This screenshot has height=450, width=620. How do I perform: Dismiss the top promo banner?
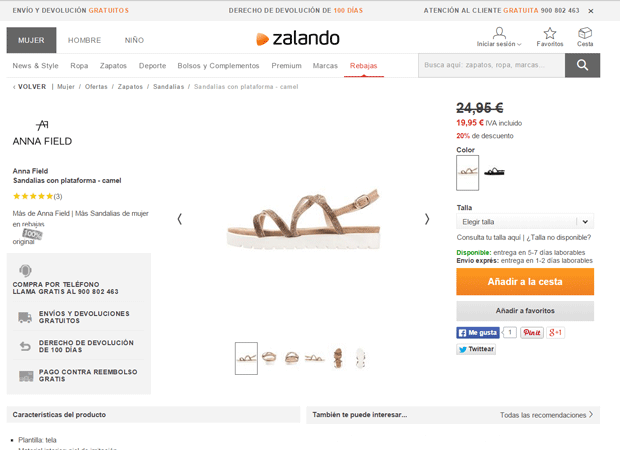coord(591,11)
